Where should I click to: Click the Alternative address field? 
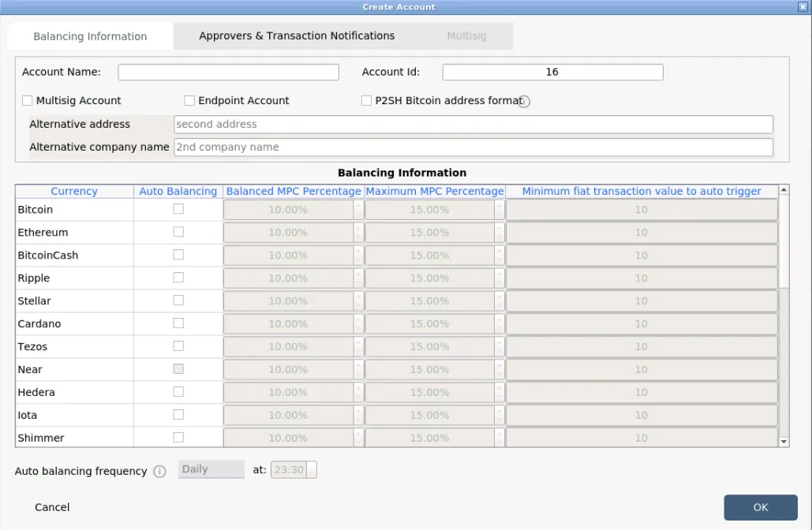click(x=473, y=125)
